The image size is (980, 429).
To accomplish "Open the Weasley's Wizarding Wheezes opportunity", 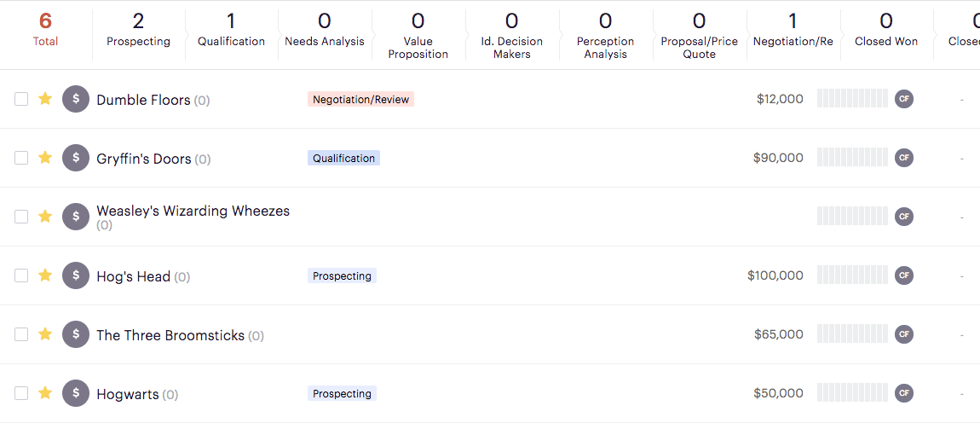I will click(193, 211).
